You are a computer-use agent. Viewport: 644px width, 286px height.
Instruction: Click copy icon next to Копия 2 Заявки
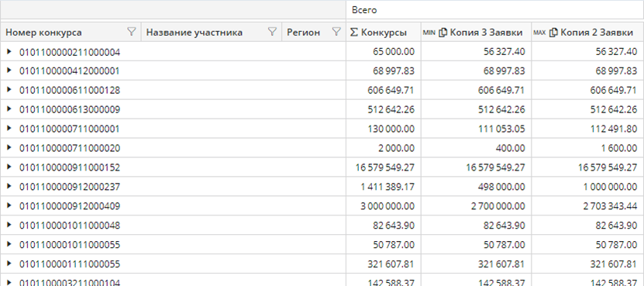(553, 33)
